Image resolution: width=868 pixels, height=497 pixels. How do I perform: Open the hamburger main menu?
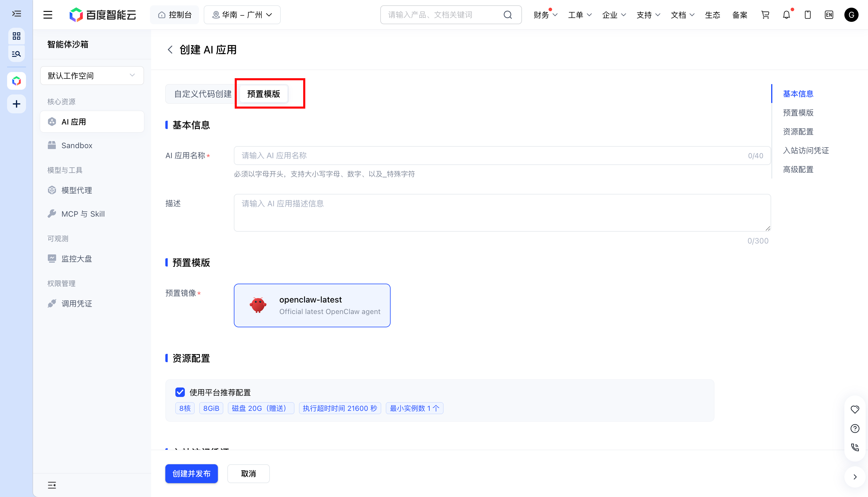(x=48, y=15)
